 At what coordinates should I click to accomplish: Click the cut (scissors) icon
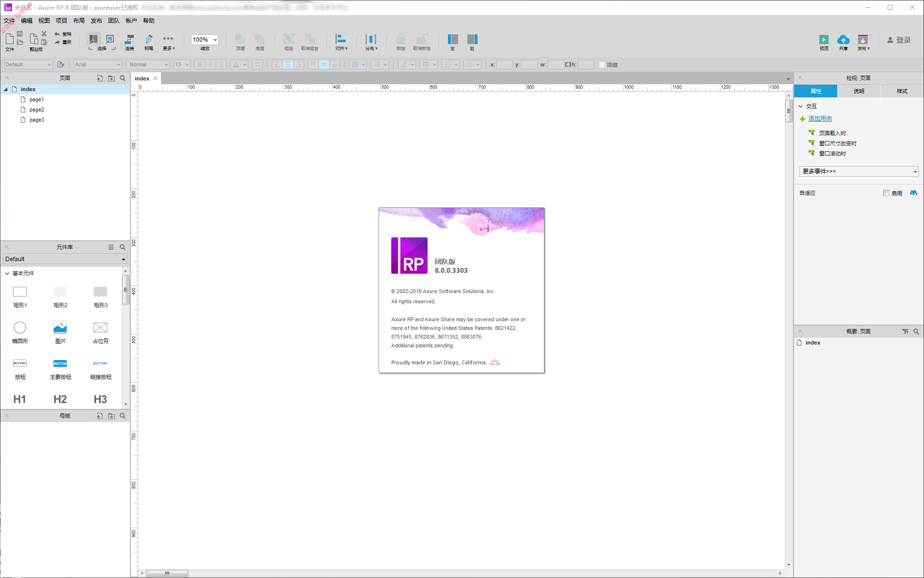click(44, 33)
